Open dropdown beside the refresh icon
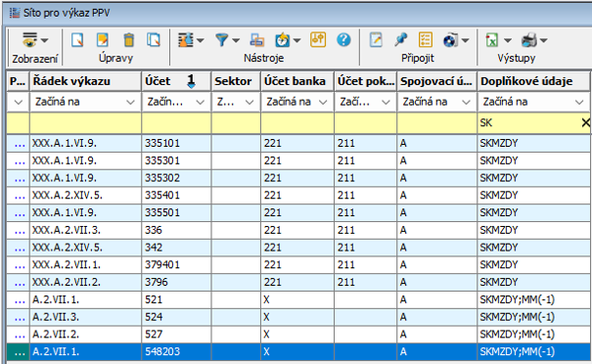 pyautogui.click(x=297, y=40)
